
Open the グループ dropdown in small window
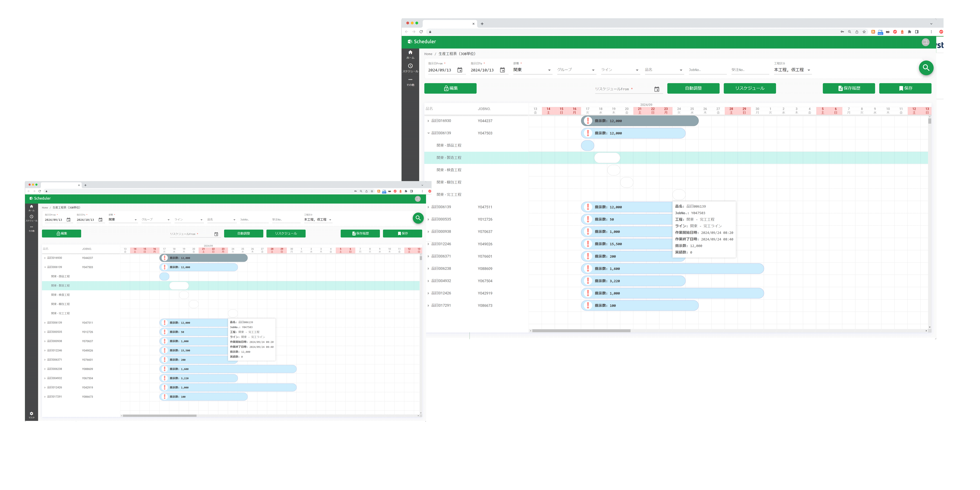coord(156,220)
